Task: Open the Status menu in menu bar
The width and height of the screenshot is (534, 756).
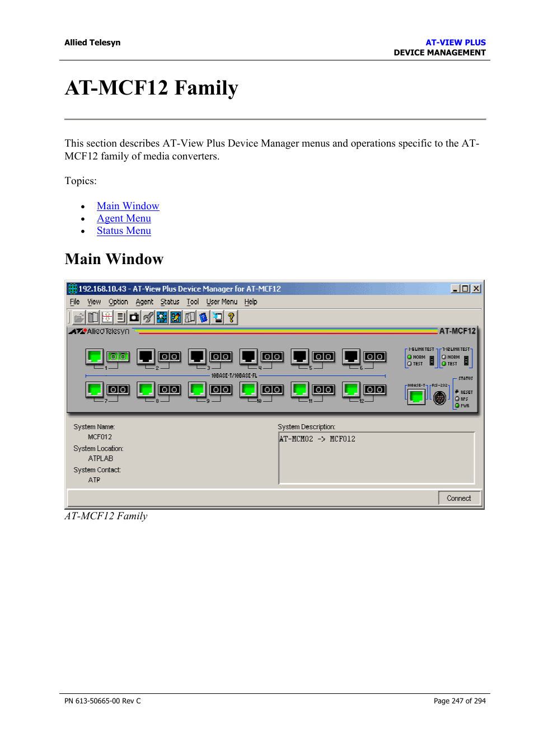Action: click(170, 302)
